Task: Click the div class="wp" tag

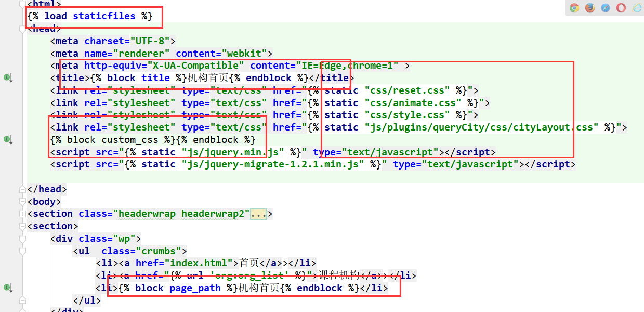Action: [96, 239]
